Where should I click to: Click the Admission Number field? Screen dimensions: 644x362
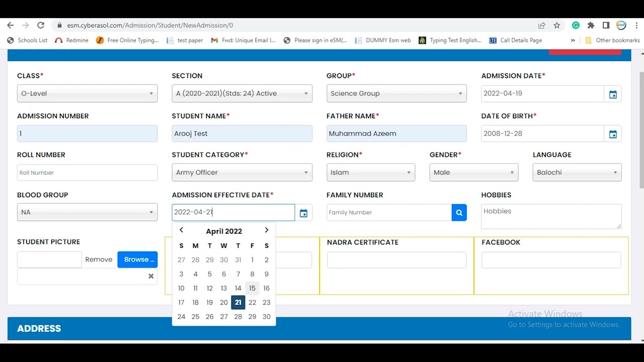pyautogui.click(x=87, y=133)
